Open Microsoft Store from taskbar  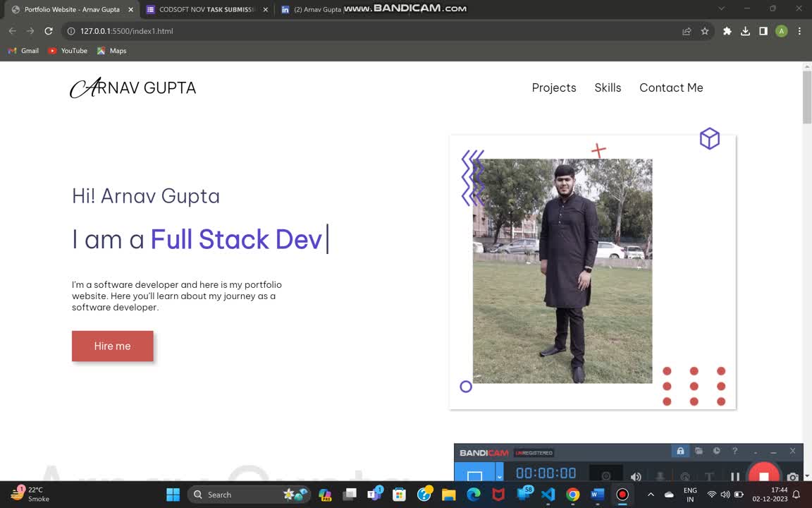point(399,495)
